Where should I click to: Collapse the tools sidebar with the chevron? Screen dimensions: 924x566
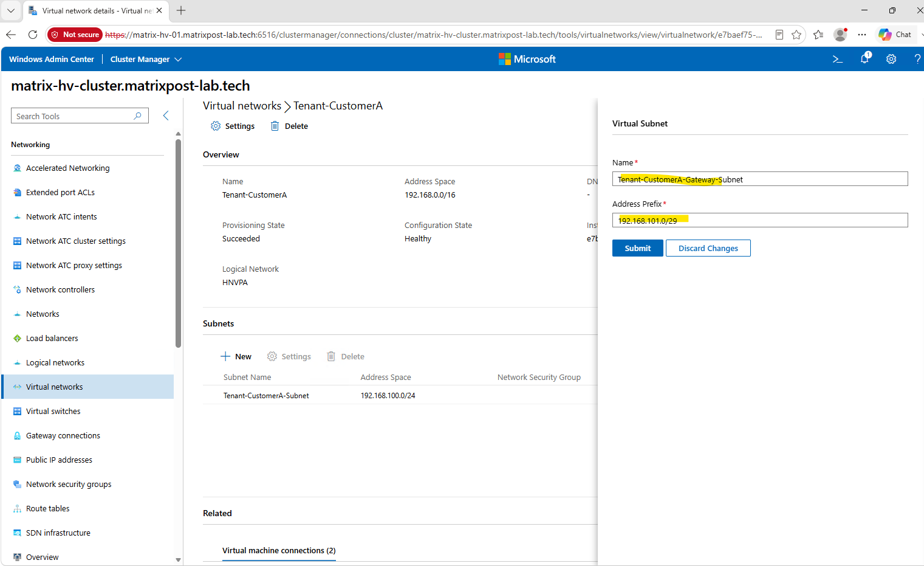pyautogui.click(x=166, y=116)
